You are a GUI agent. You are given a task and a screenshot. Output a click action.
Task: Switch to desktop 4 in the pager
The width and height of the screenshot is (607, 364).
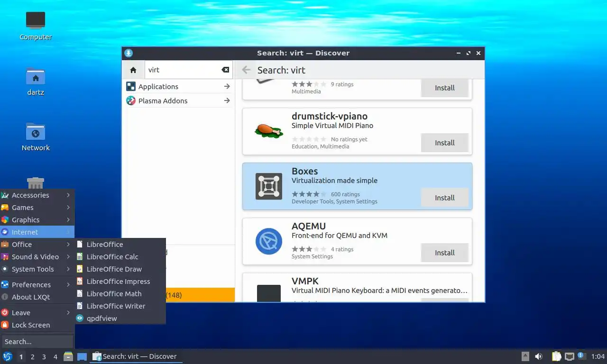pos(55,357)
